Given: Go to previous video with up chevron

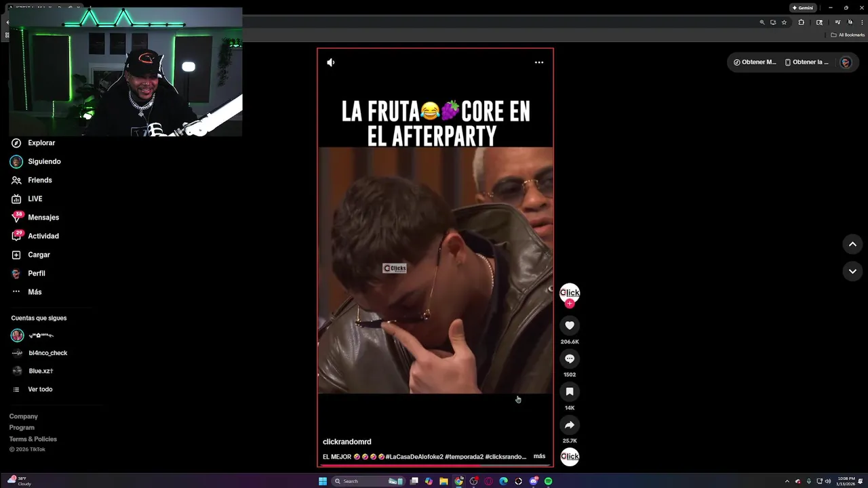Looking at the screenshot, I should point(852,244).
